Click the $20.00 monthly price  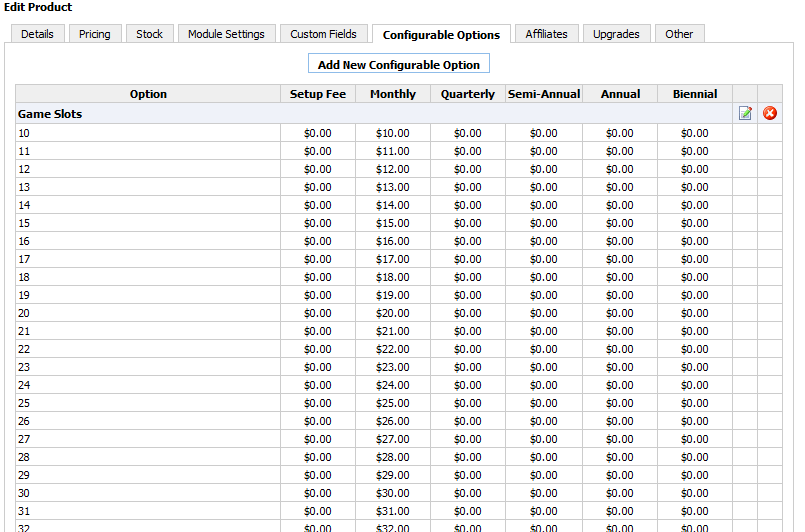pos(393,313)
